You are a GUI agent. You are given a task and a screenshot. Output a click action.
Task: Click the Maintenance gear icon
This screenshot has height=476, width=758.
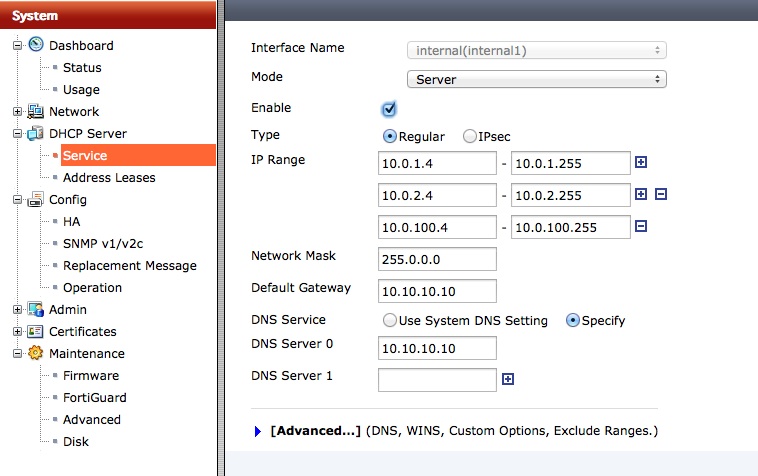point(35,353)
